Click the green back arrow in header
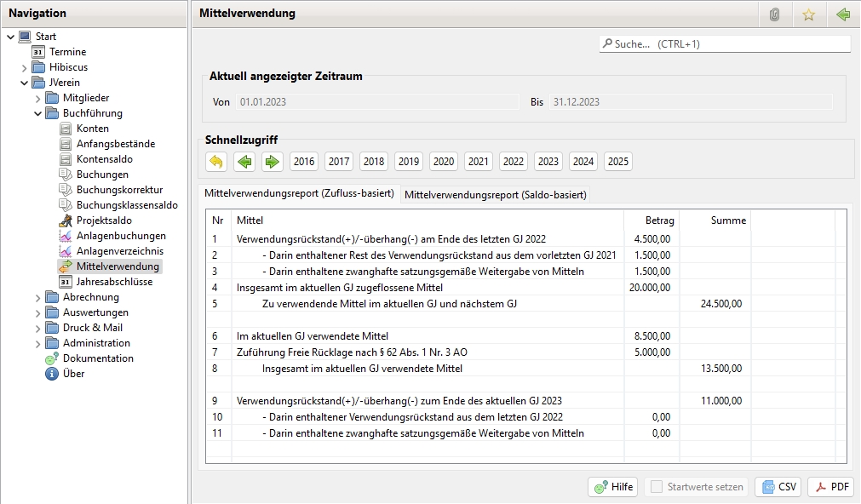This screenshot has width=861, height=504. click(842, 14)
